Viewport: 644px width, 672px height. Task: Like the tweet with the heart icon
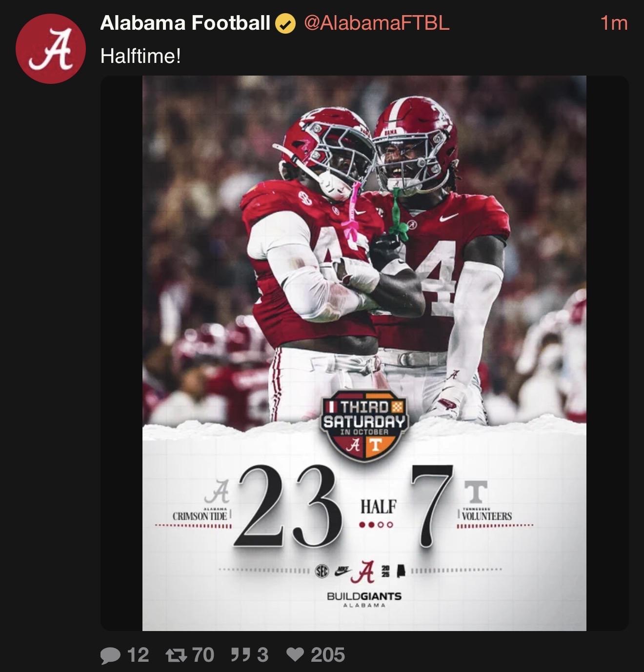[295, 655]
